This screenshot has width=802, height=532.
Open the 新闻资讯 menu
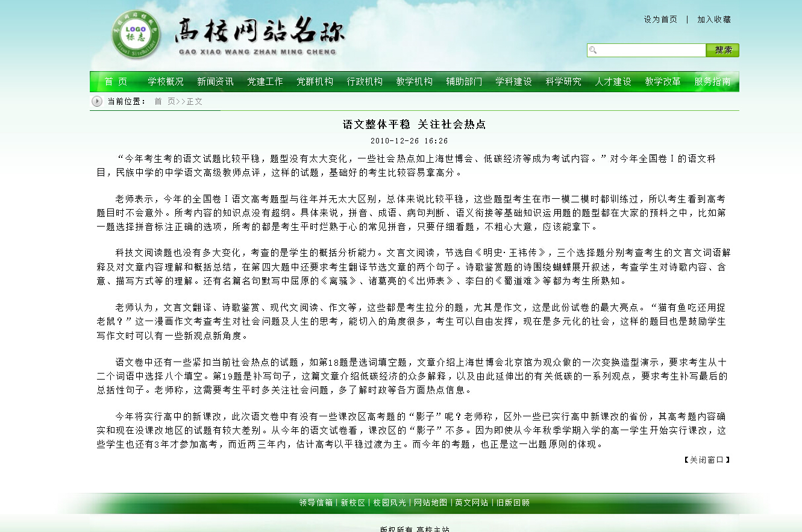pyautogui.click(x=215, y=81)
